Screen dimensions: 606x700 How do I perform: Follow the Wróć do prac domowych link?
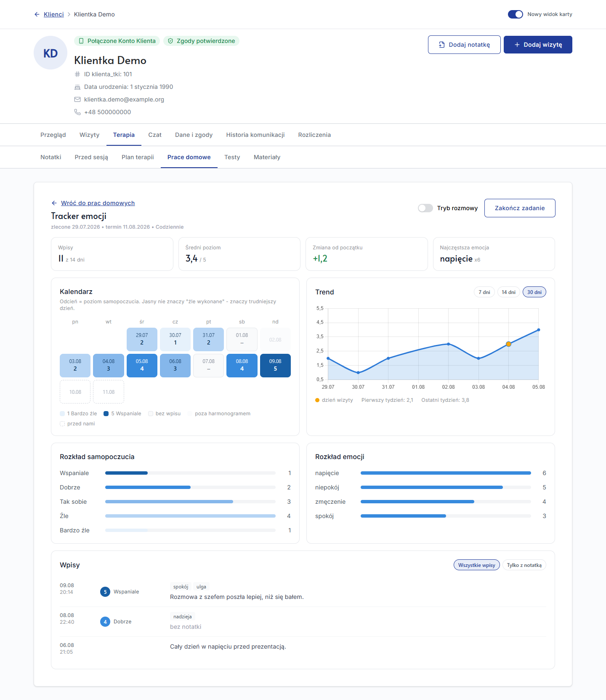[98, 203]
